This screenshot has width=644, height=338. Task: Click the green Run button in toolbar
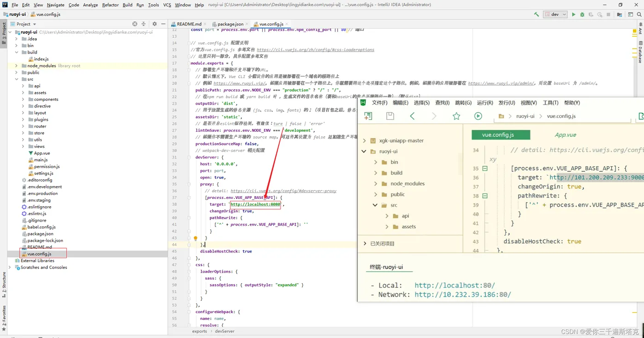point(574,14)
